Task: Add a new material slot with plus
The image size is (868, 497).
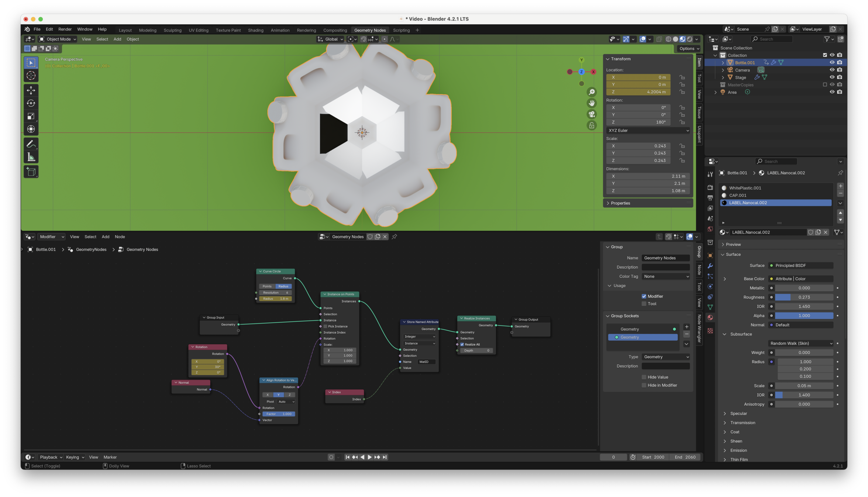Action: coord(840,186)
